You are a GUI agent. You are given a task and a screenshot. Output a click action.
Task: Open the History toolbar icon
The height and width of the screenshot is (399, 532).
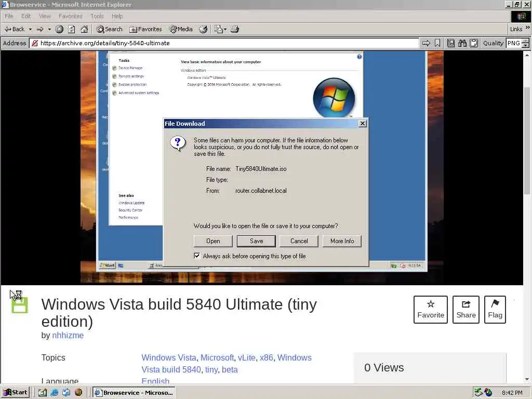(203, 29)
